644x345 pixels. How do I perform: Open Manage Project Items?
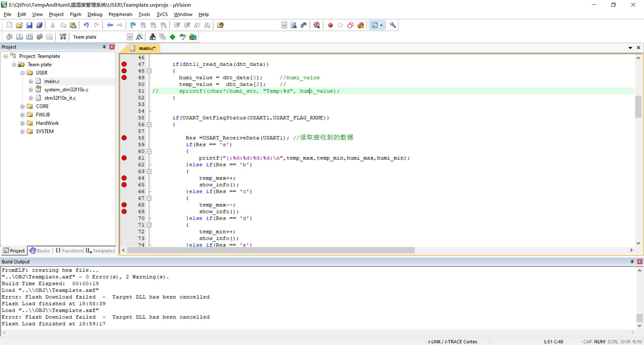pos(153,37)
